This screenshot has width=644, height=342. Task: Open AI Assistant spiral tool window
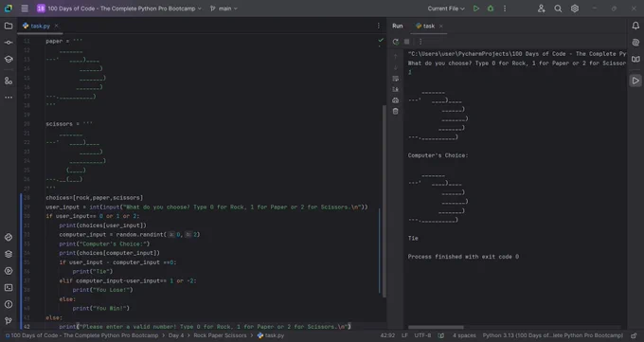point(635,43)
